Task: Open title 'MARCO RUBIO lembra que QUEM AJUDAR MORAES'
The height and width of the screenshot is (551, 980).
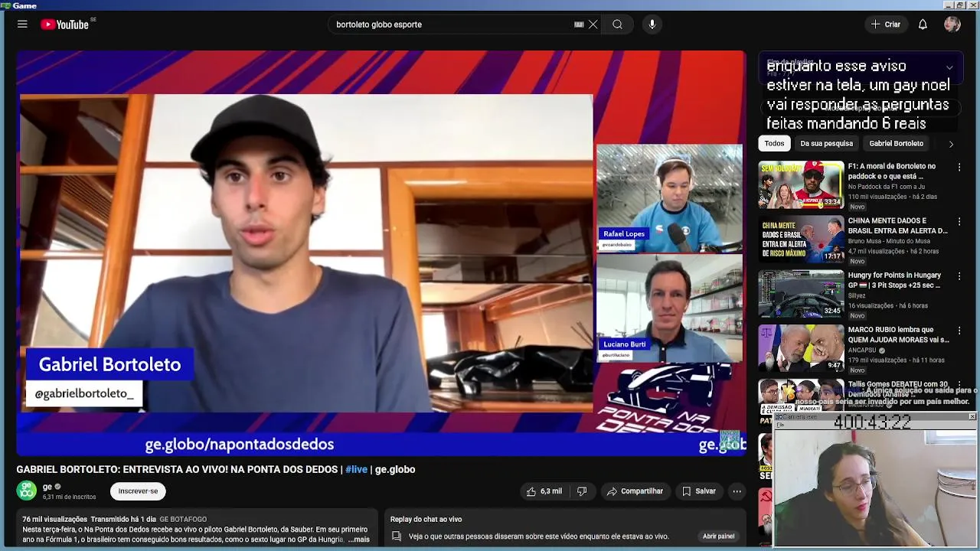Action: [x=898, y=334]
